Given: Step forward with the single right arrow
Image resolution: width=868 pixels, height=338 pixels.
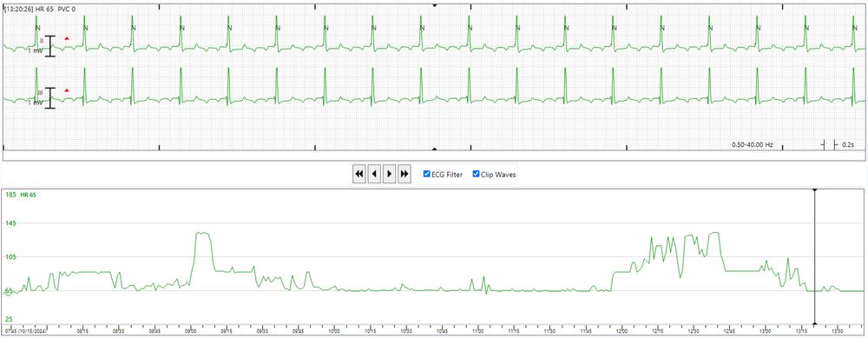Looking at the screenshot, I should [x=389, y=174].
